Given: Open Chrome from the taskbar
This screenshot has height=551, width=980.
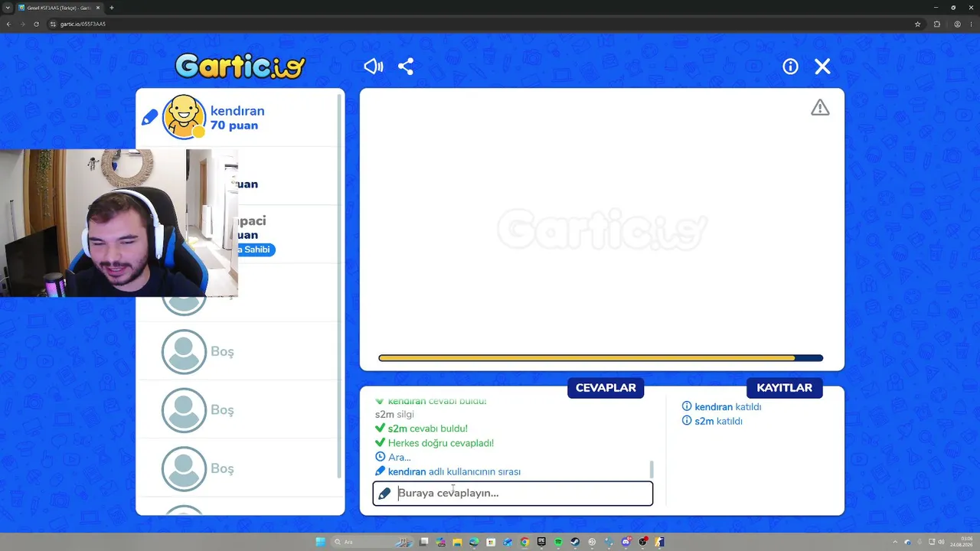Looking at the screenshot, I should point(524,542).
